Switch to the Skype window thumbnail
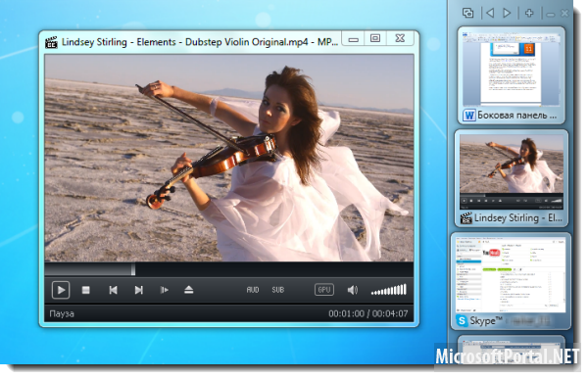 click(x=511, y=281)
